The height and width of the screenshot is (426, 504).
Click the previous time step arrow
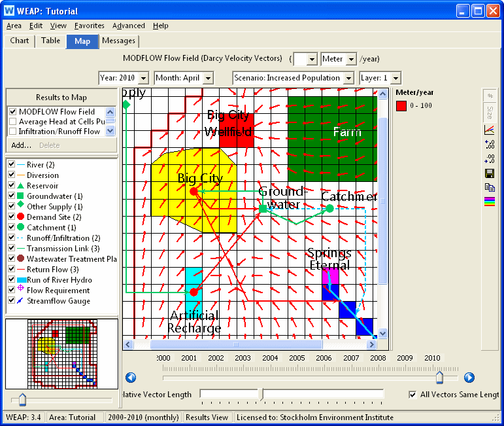click(131, 377)
